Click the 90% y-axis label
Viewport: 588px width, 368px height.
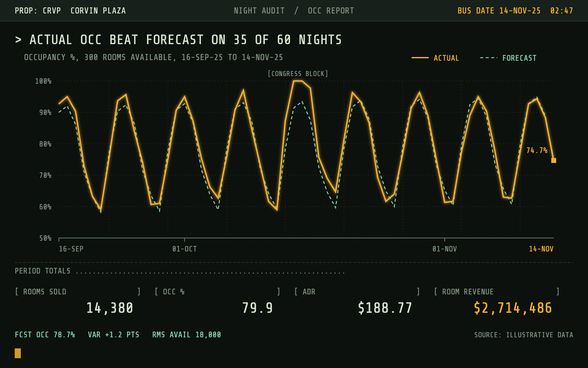pyautogui.click(x=45, y=113)
